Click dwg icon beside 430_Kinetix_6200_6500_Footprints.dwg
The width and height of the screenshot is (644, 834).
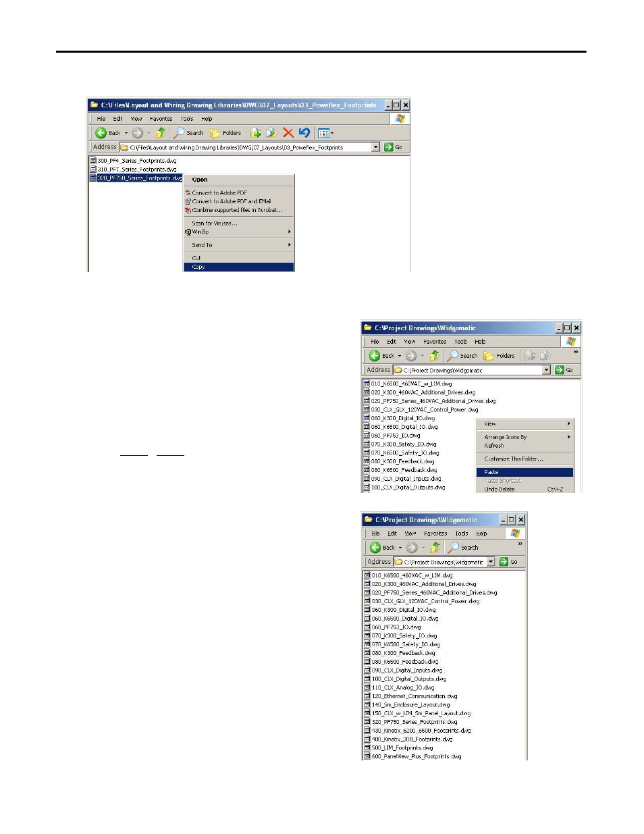(x=367, y=731)
